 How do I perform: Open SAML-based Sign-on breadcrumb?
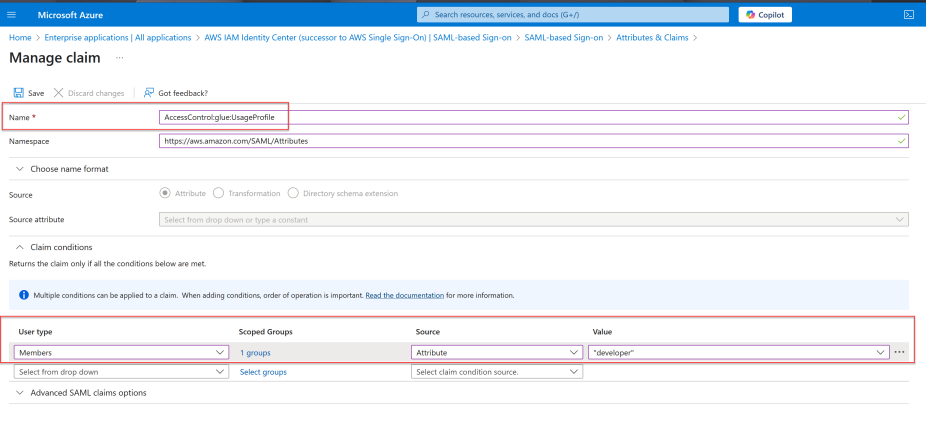pos(564,37)
